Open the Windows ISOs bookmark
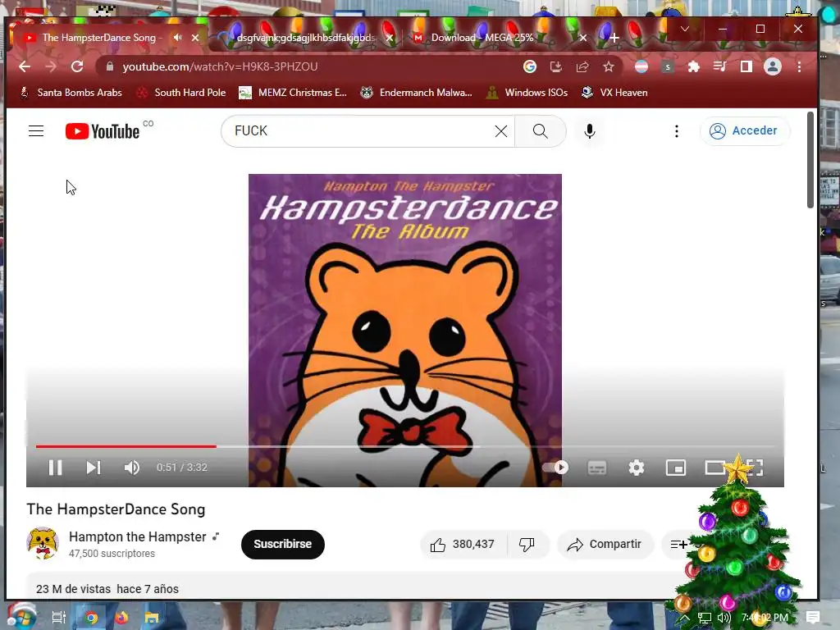This screenshot has width=840, height=630. click(527, 93)
